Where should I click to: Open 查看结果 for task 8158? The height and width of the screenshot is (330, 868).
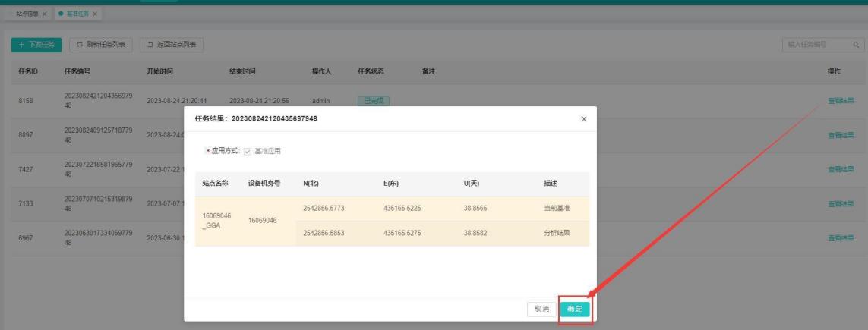point(840,101)
